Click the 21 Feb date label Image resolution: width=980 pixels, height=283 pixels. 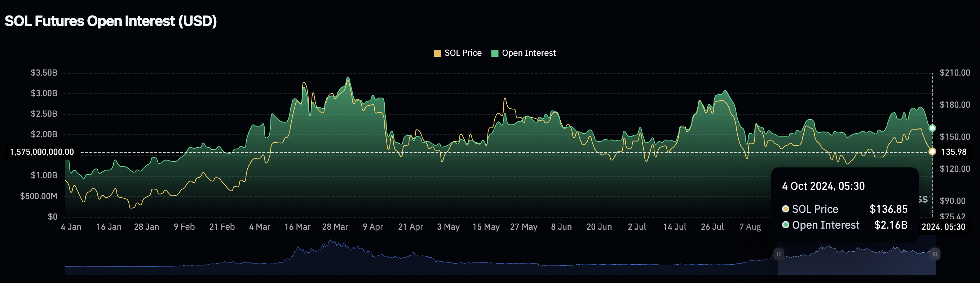coord(222,227)
